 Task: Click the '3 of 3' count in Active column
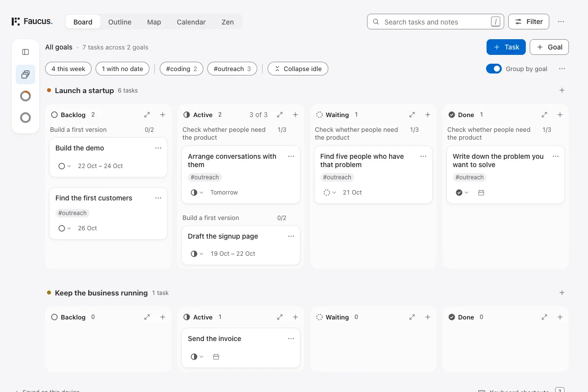click(x=258, y=115)
